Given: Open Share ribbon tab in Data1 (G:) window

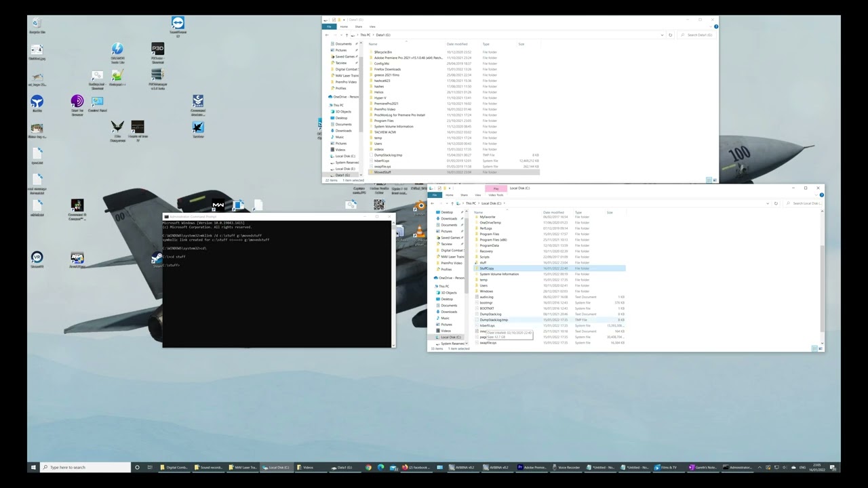Looking at the screenshot, I should [358, 26].
